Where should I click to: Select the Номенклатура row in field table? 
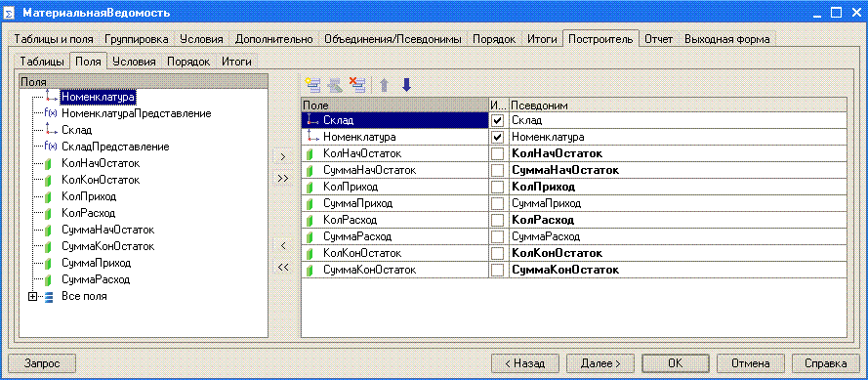(x=574, y=137)
